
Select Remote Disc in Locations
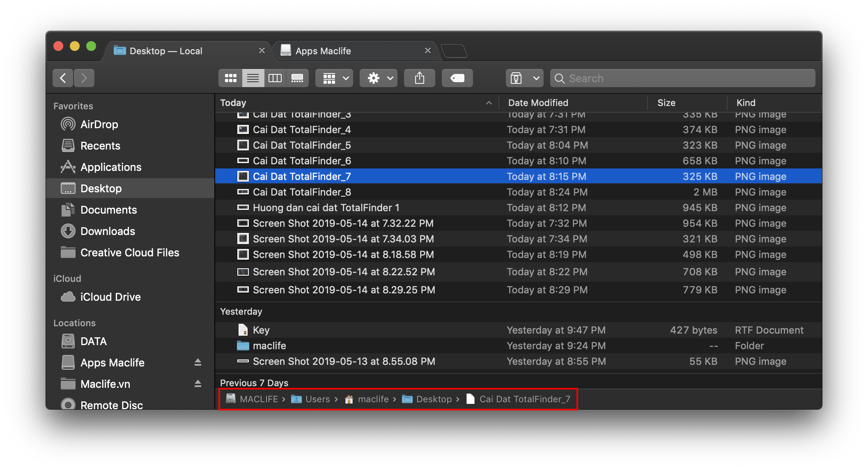[112, 405]
